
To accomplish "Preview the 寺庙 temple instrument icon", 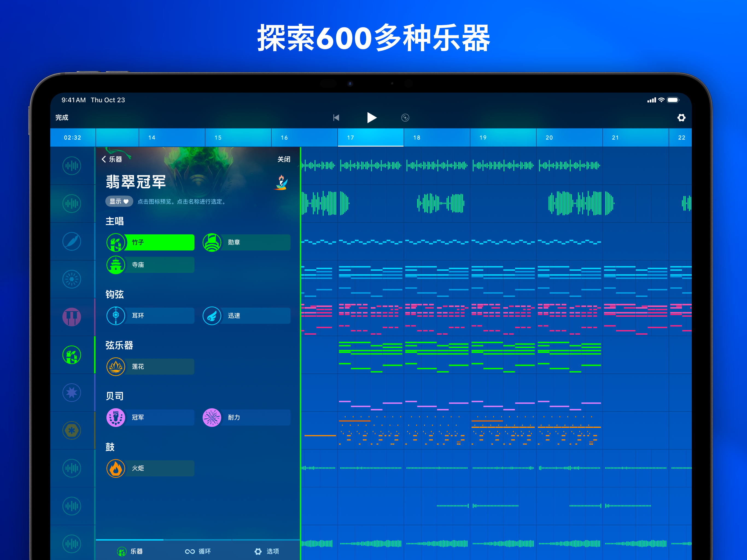I will [115, 265].
